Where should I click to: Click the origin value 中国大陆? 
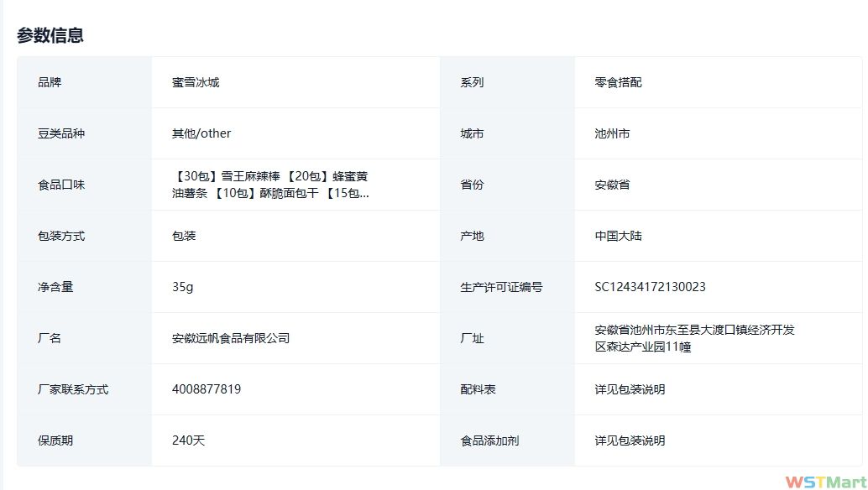tap(618, 236)
